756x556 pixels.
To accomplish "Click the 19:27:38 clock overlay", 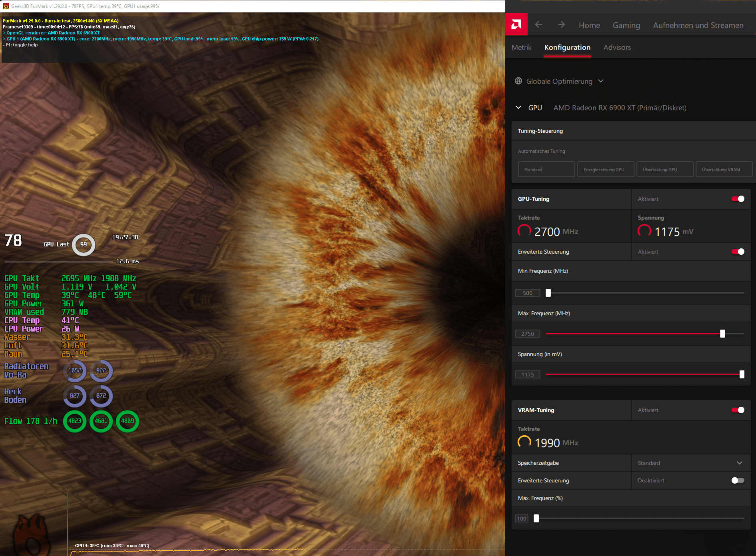I will (125, 237).
